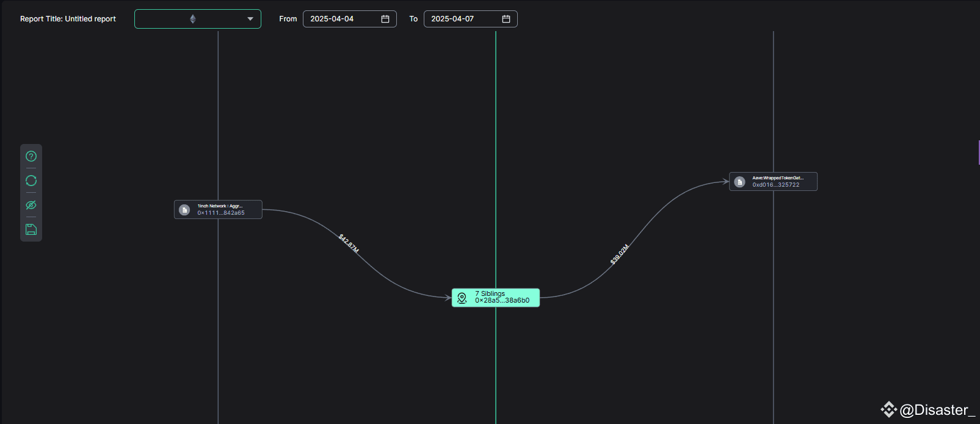The width and height of the screenshot is (980, 424).
Task: Click the 0xd016...325722 address text
Action: coord(776,185)
